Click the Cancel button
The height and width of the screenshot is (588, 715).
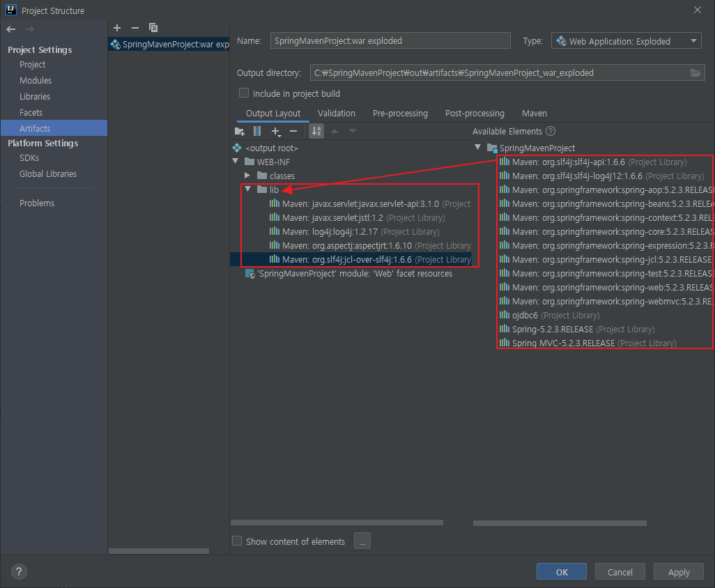[x=620, y=571]
